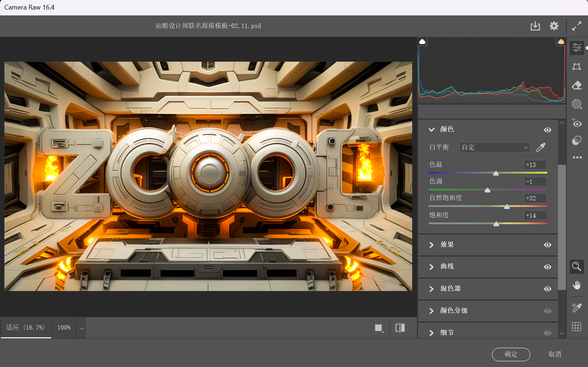The image size is (588, 367).
Task: Open the 白平衡 preset dropdown
Action: [x=495, y=147]
